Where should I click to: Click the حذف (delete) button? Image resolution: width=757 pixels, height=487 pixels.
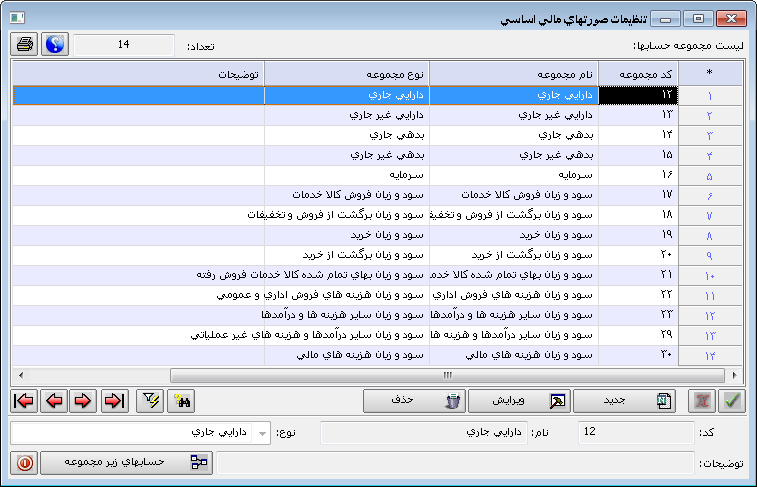tap(414, 401)
